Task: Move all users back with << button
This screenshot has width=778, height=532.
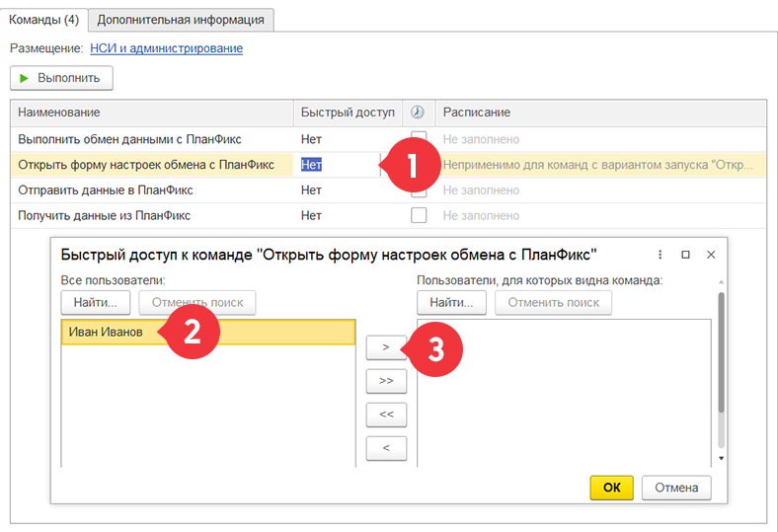Action: pos(386,415)
